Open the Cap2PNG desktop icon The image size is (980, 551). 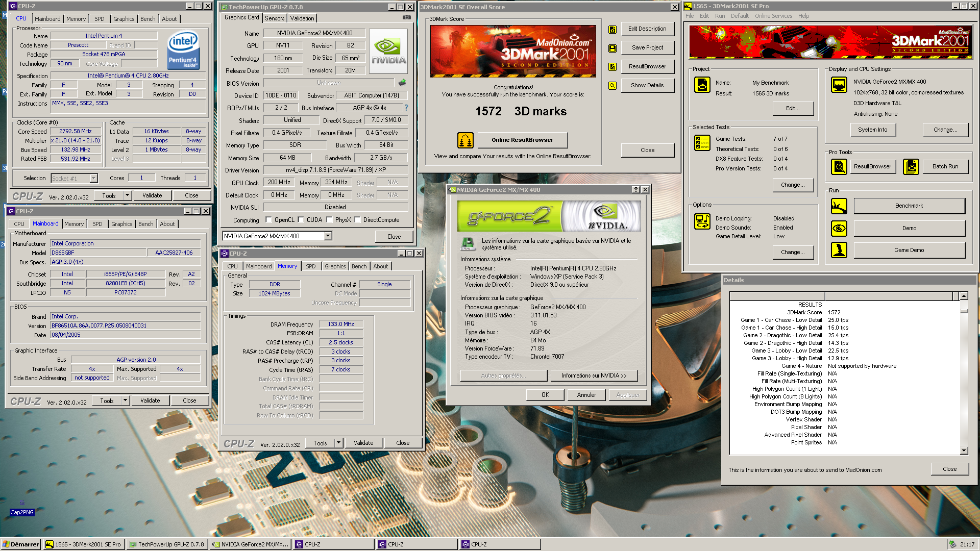coord(22,508)
